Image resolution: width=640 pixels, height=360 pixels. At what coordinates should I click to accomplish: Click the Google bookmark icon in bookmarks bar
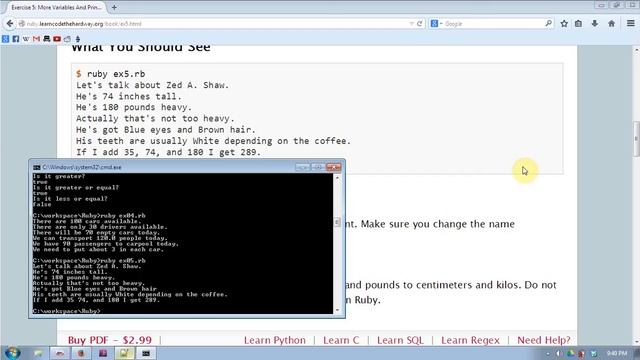(x=5, y=39)
